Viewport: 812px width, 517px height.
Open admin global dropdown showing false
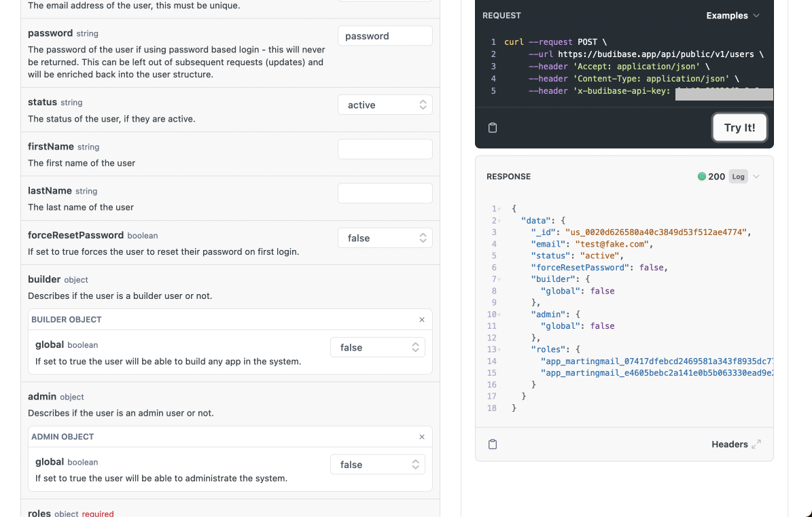tap(378, 465)
